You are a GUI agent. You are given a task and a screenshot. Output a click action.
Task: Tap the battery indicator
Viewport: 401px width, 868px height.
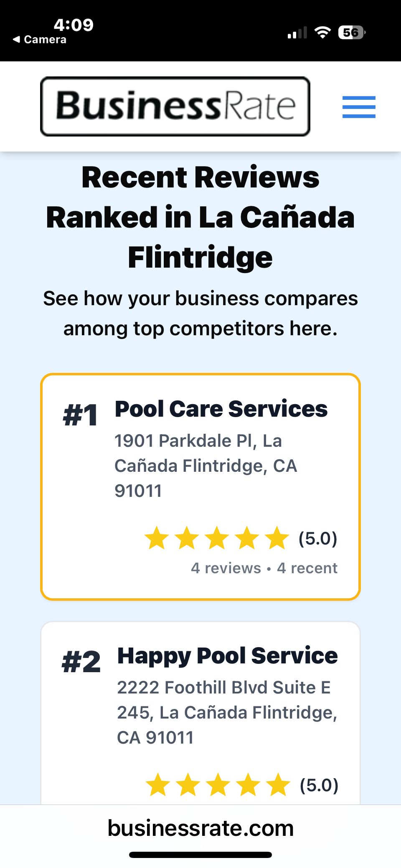352,32
